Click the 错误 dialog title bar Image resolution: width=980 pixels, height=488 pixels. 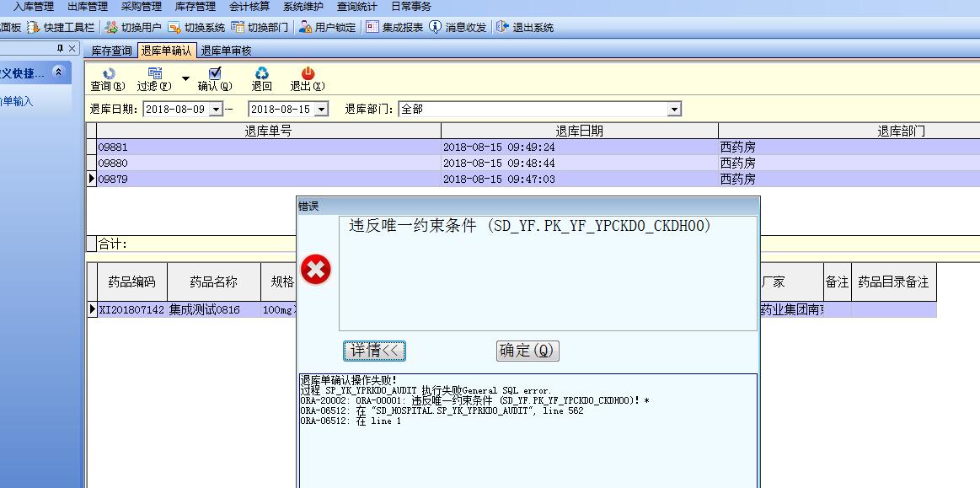coord(528,206)
